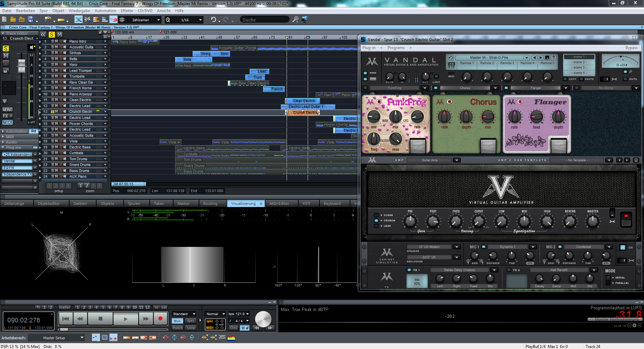This screenshot has height=349, width=644.
Task: Toggle metronome Click button
Action: pyautogui.click(x=234, y=328)
